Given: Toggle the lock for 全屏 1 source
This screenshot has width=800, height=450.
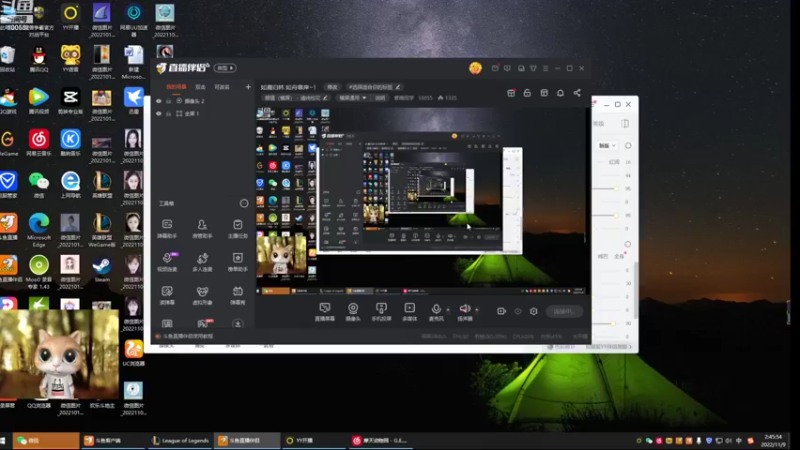Looking at the screenshot, I should click(x=168, y=113).
